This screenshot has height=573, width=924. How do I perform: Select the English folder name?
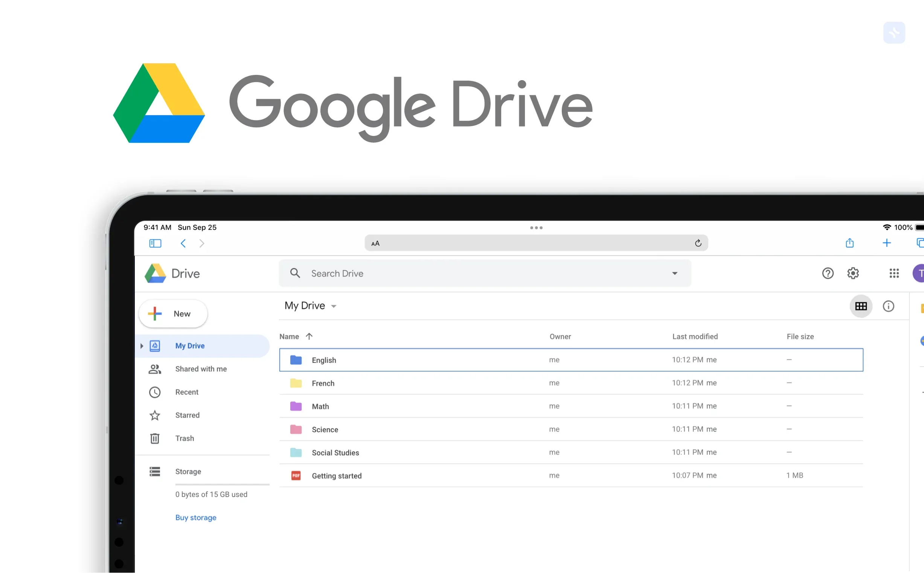tap(324, 360)
